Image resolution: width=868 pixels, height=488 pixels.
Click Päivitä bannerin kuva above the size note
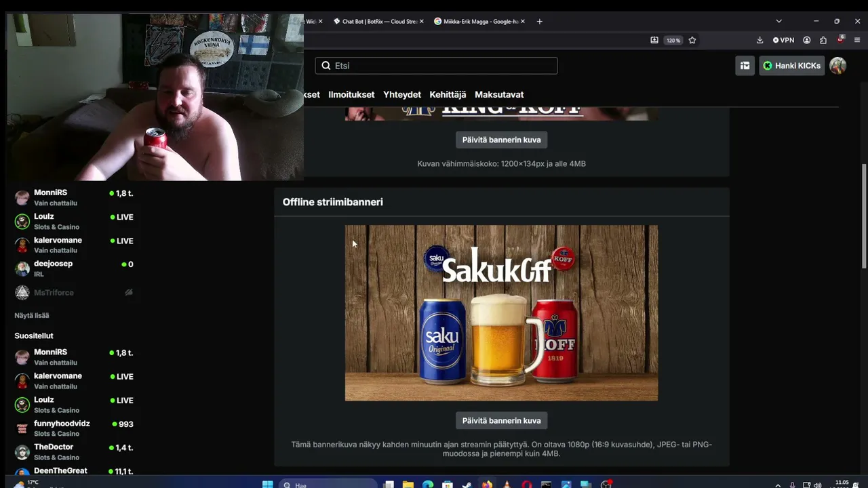(x=502, y=140)
